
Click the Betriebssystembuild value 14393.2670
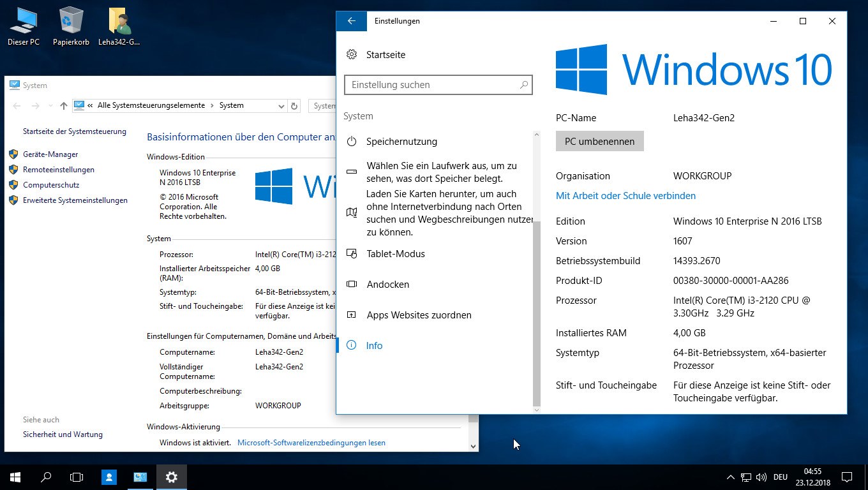pos(697,261)
